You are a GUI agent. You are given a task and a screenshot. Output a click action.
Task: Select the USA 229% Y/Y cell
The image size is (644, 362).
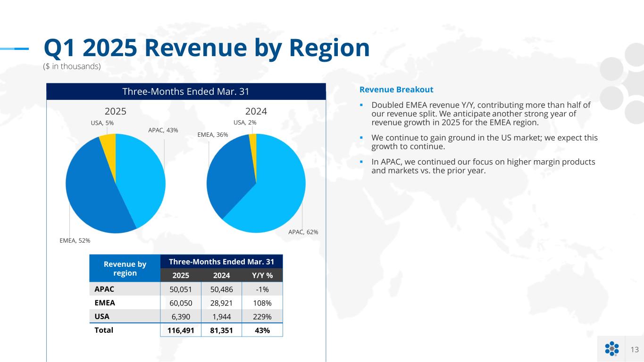pyautogui.click(x=262, y=316)
